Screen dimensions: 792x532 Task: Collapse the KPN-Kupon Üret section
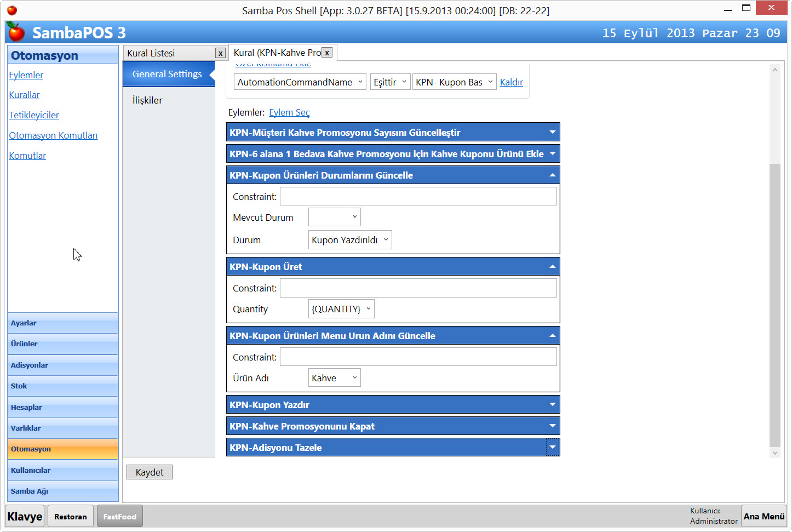pyautogui.click(x=552, y=267)
